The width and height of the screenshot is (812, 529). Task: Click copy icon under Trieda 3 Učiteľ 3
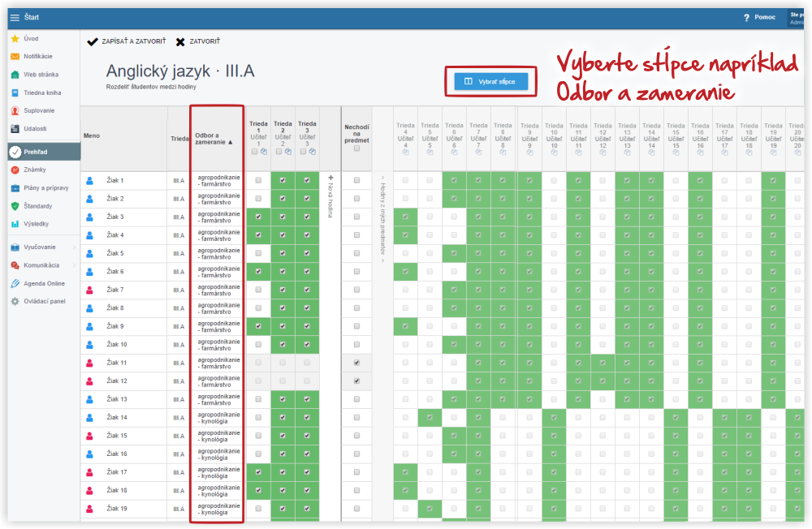coord(313,152)
